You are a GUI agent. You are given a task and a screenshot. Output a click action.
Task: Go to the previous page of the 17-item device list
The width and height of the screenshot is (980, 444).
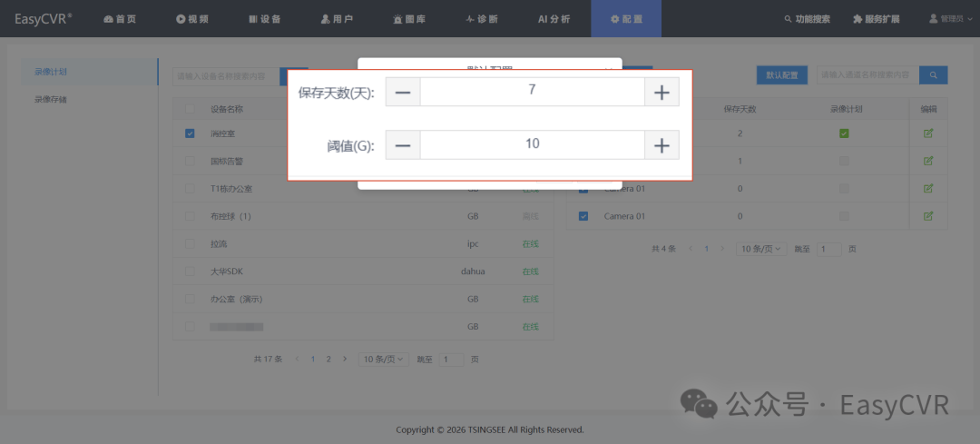pos(297,359)
